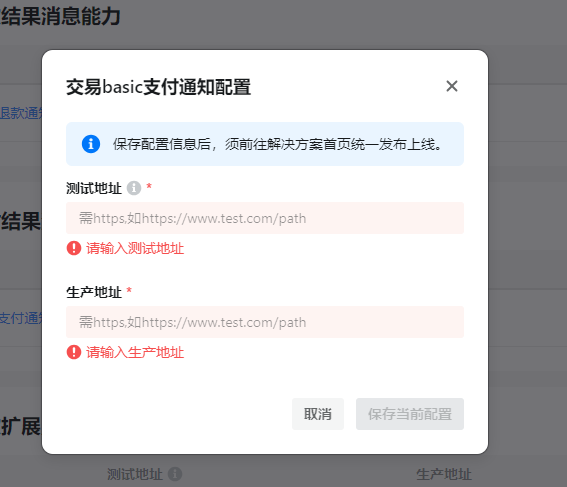Click the red error icon before 请输入生产地址
The image size is (567, 487).
(x=74, y=352)
